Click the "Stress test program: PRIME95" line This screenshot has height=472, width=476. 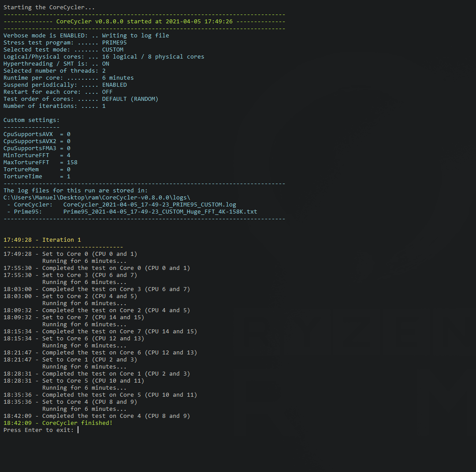click(x=65, y=42)
